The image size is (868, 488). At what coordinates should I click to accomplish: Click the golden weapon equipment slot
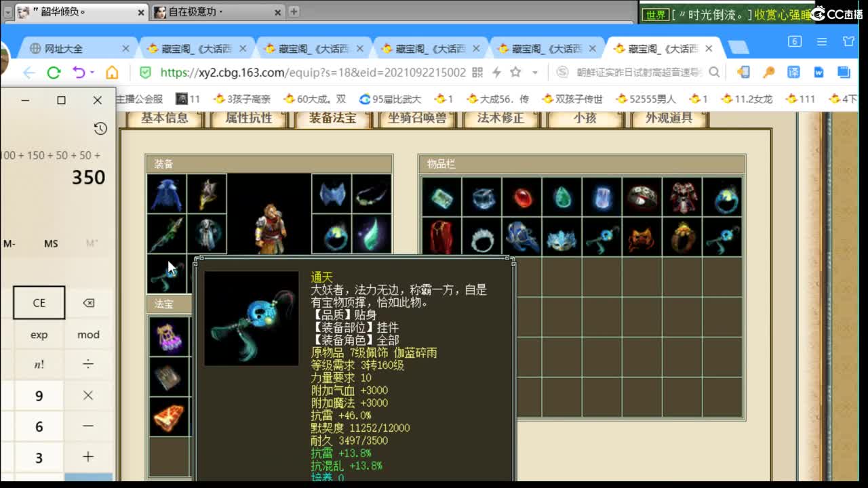pos(207,195)
